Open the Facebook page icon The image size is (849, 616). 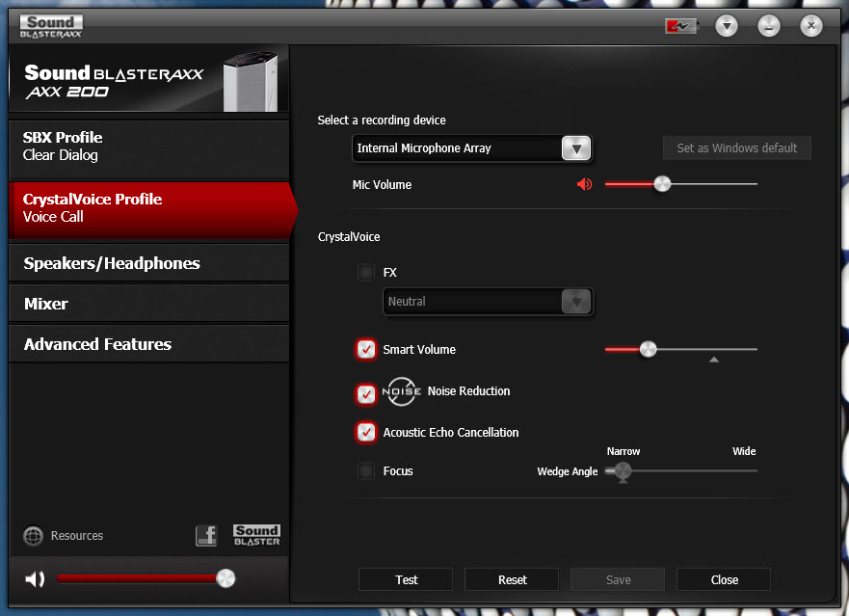[206, 536]
